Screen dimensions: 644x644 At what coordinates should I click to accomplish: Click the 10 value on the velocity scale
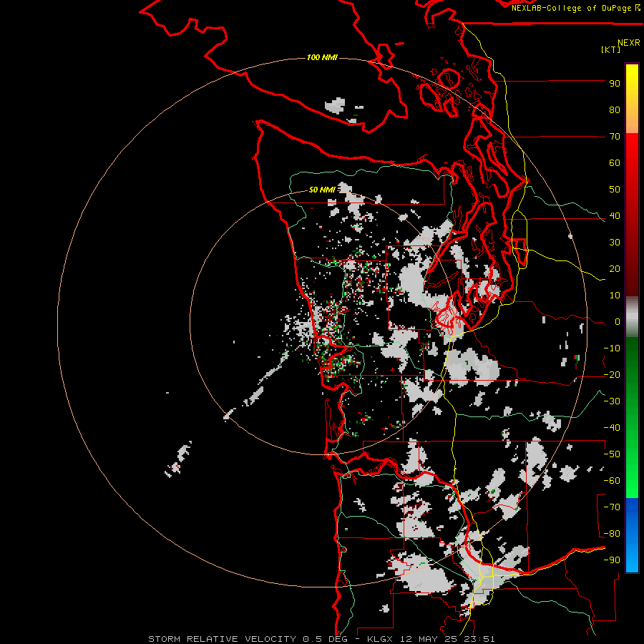pos(615,296)
